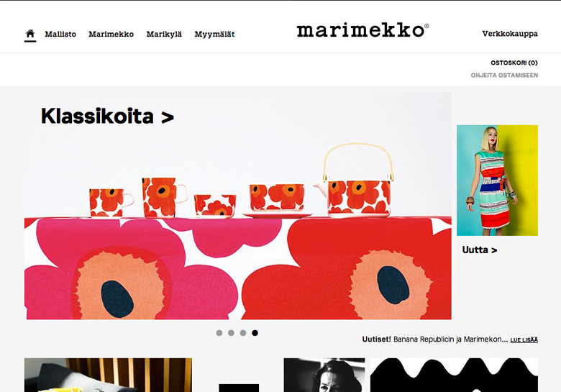The width and height of the screenshot is (561, 392).
Task: Open black wave pattern thumbnail
Action: (x=454, y=375)
